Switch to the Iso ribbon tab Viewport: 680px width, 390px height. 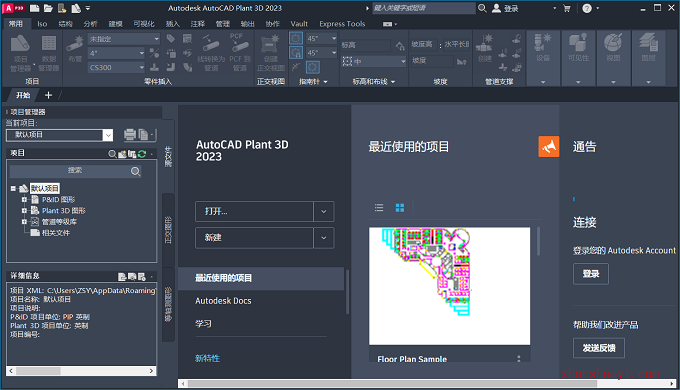[x=42, y=24]
